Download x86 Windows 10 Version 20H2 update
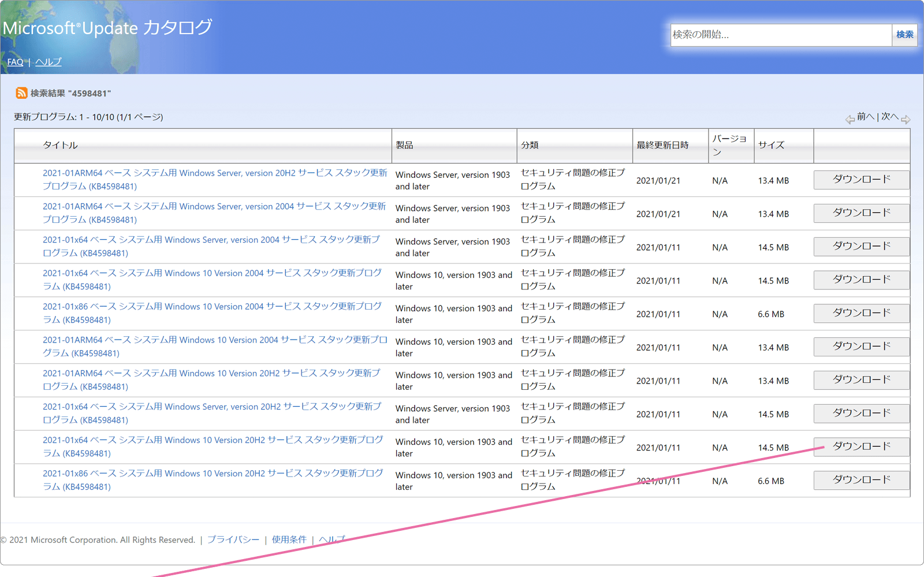This screenshot has height=577, width=924. click(862, 480)
